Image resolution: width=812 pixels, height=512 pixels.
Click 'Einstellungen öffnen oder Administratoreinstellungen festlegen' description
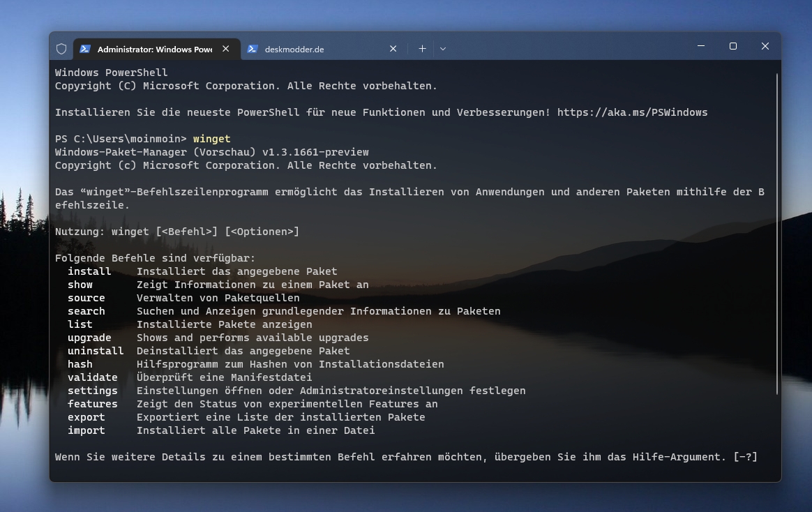pyautogui.click(x=331, y=391)
